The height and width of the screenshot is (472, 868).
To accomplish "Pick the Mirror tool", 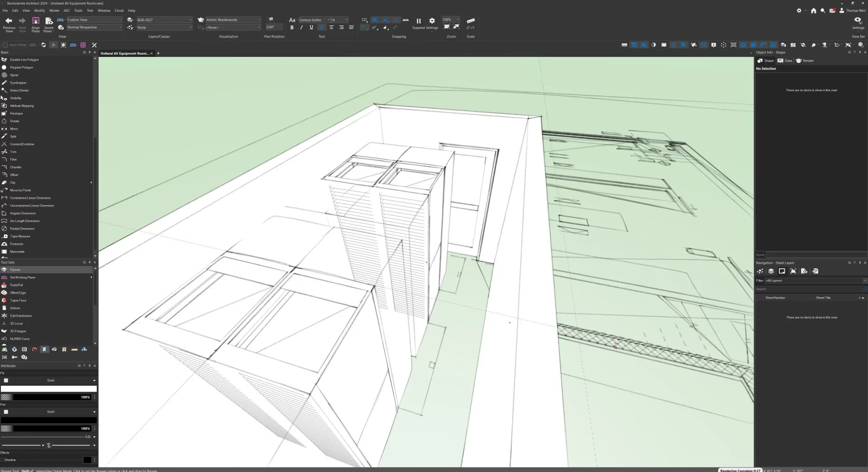I will pyautogui.click(x=14, y=129).
